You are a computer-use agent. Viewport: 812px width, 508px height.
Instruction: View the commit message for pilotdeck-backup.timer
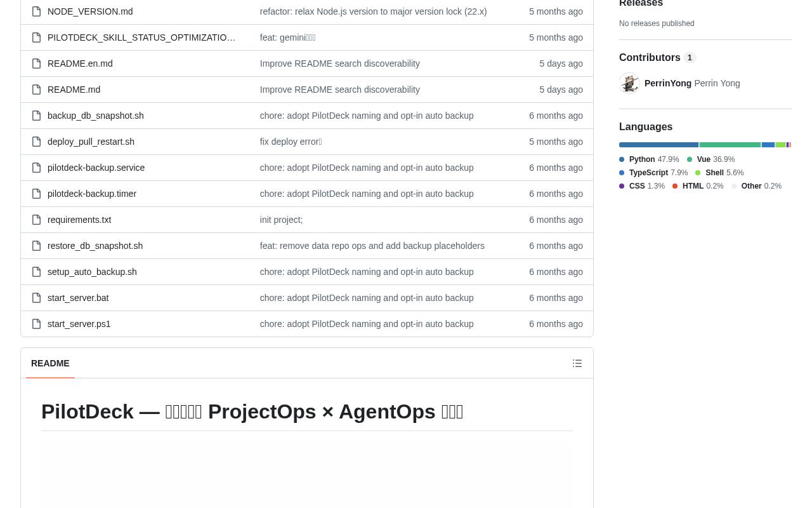367,194
